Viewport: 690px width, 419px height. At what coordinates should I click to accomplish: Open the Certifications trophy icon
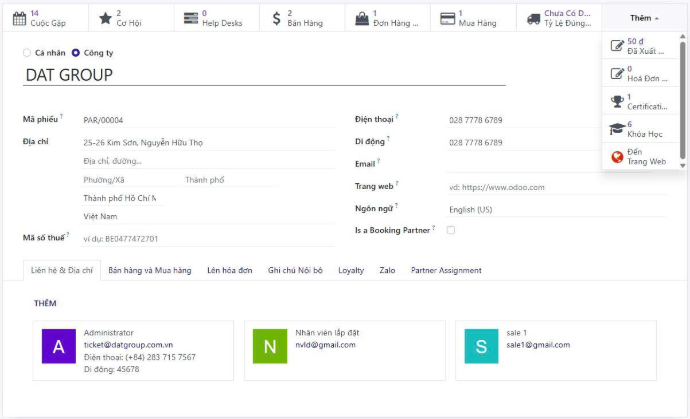(617, 102)
